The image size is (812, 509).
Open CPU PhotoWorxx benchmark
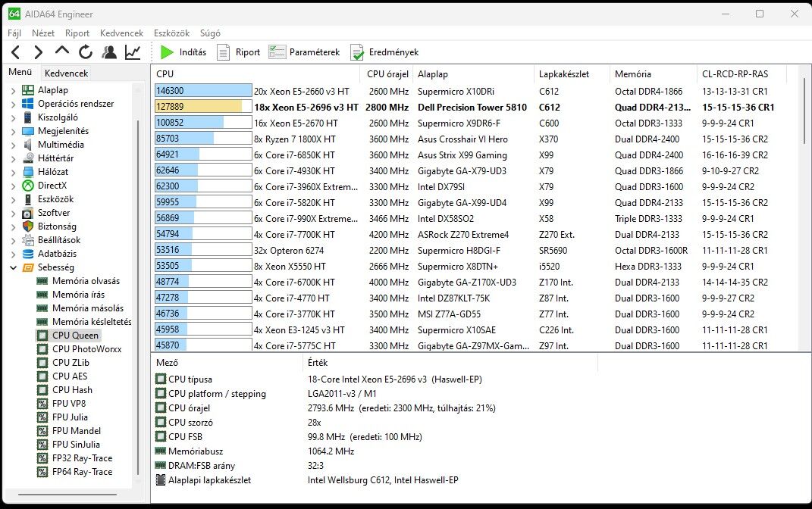coord(86,349)
